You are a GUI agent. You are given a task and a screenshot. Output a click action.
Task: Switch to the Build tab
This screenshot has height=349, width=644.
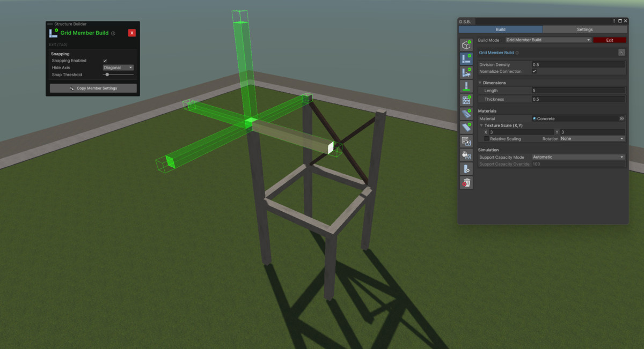[x=500, y=29]
